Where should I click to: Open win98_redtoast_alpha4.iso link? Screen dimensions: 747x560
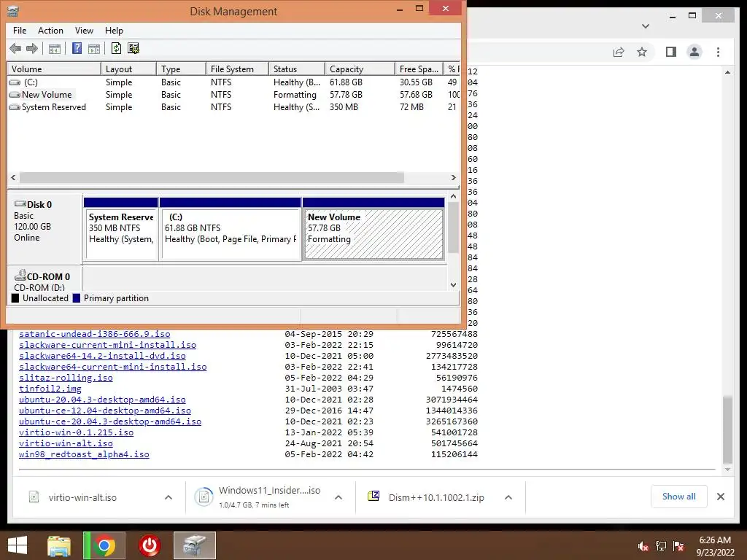[84, 454]
